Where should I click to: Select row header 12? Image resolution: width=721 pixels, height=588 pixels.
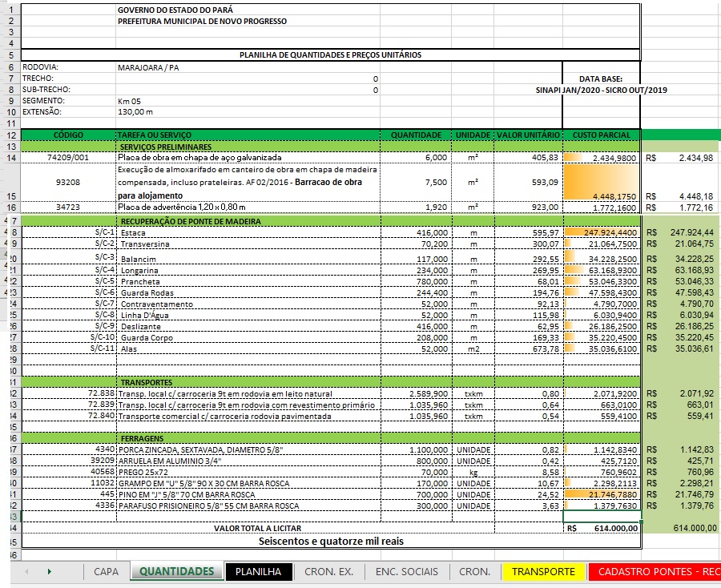click(x=11, y=135)
